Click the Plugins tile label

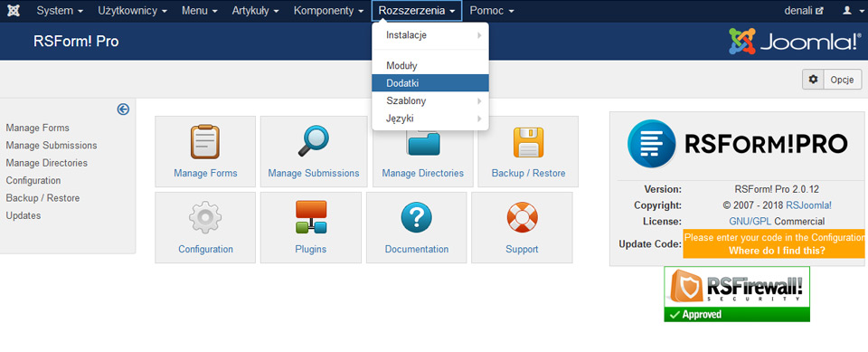pyautogui.click(x=310, y=249)
